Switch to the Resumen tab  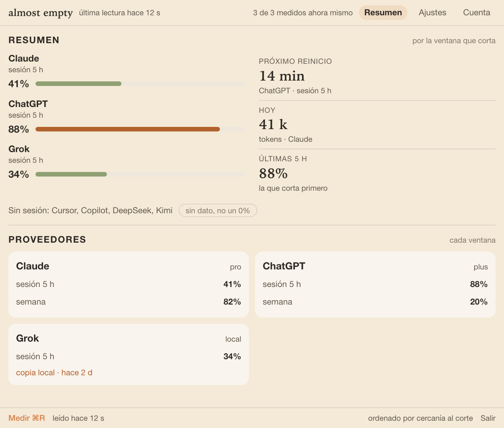(x=383, y=13)
